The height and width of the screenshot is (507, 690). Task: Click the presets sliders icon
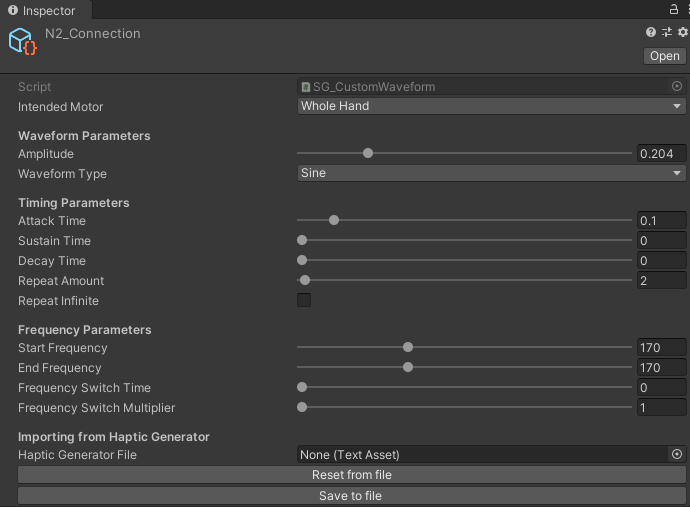click(x=667, y=33)
